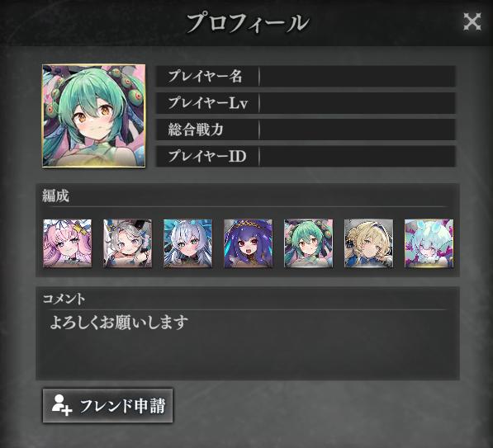Select the small green-haired character in formation
The height and width of the screenshot is (448, 493).
[x=309, y=243]
